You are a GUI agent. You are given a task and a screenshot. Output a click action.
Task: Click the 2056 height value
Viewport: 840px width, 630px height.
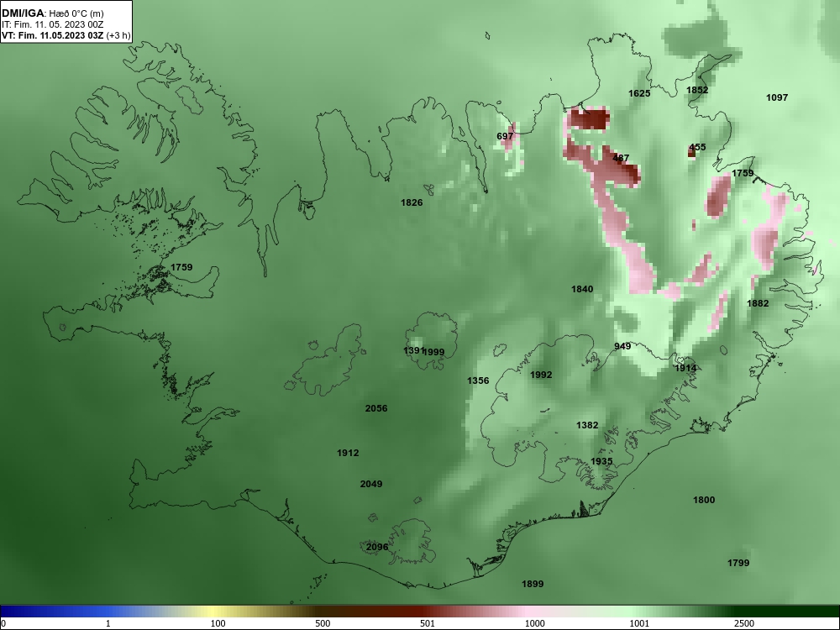(376, 408)
